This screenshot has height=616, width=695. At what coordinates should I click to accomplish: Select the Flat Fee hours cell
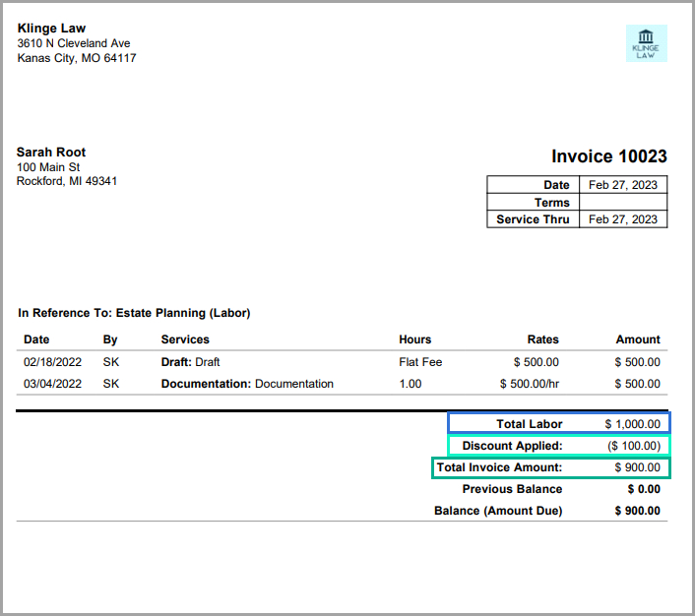tap(420, 362)
